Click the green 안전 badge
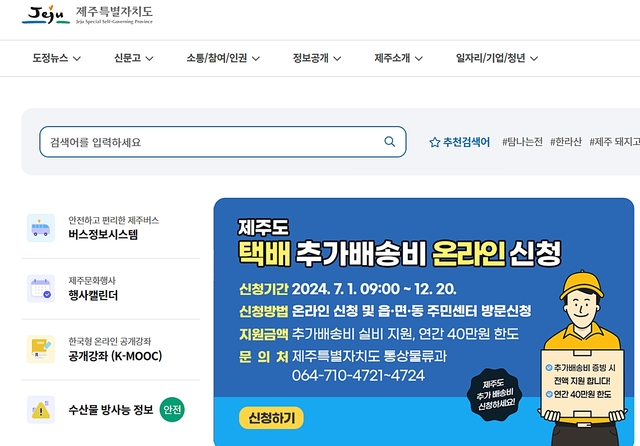640x446 pixels. tap(172, 409)
